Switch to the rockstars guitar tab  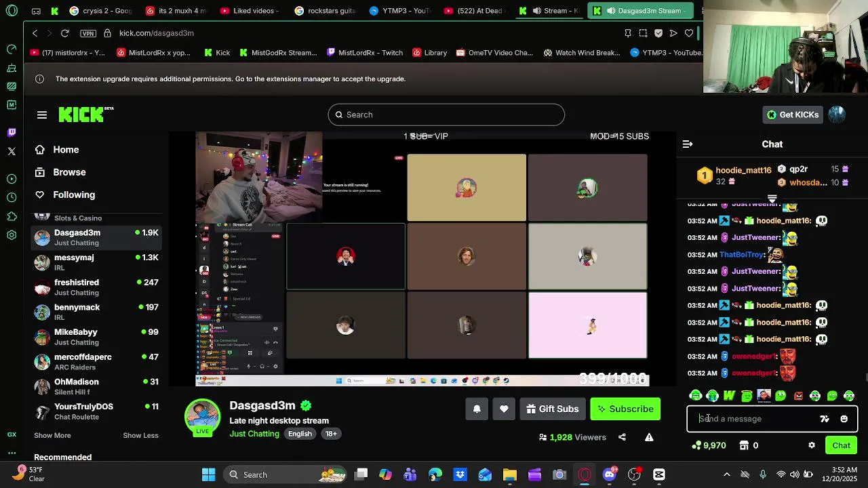(325, 11)
